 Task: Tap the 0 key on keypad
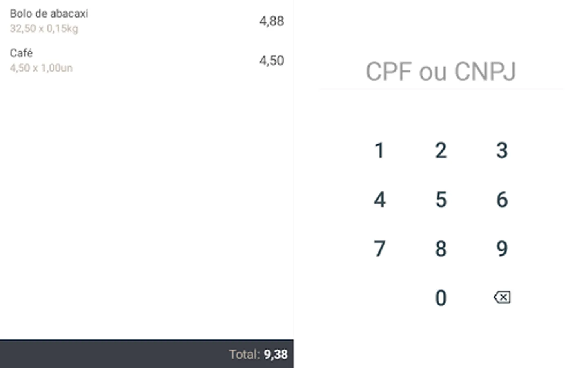[x=441, y=298]
